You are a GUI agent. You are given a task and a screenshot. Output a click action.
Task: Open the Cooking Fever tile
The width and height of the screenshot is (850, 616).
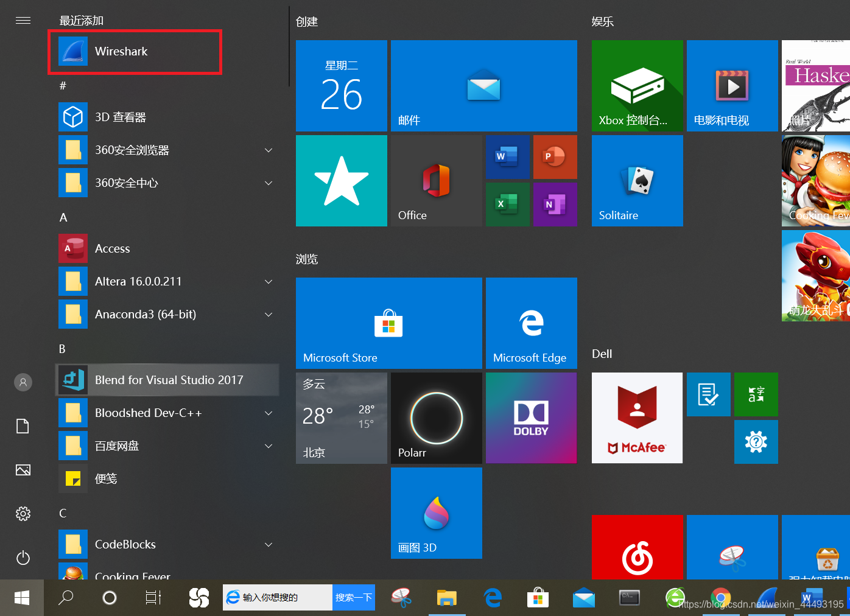tap(816, 181)
